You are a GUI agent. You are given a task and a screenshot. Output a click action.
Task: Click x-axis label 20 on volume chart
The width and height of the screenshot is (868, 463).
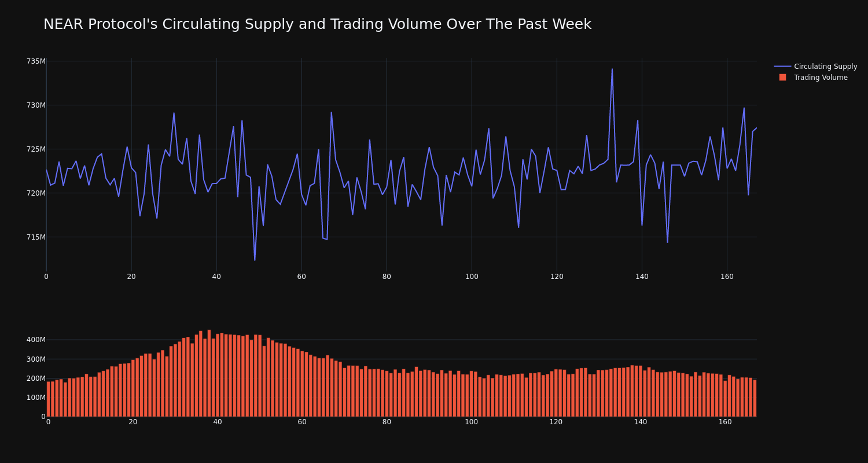[133, 422]
